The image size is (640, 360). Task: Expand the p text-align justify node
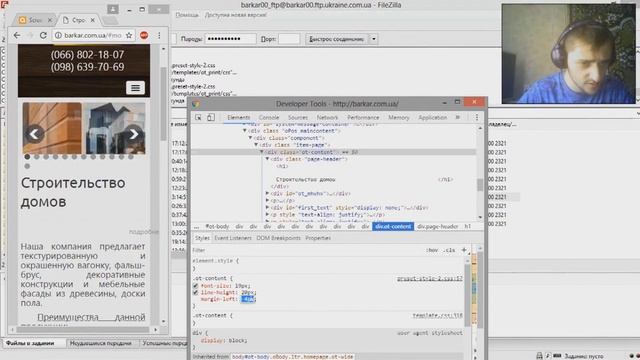[x=268, y=214]
